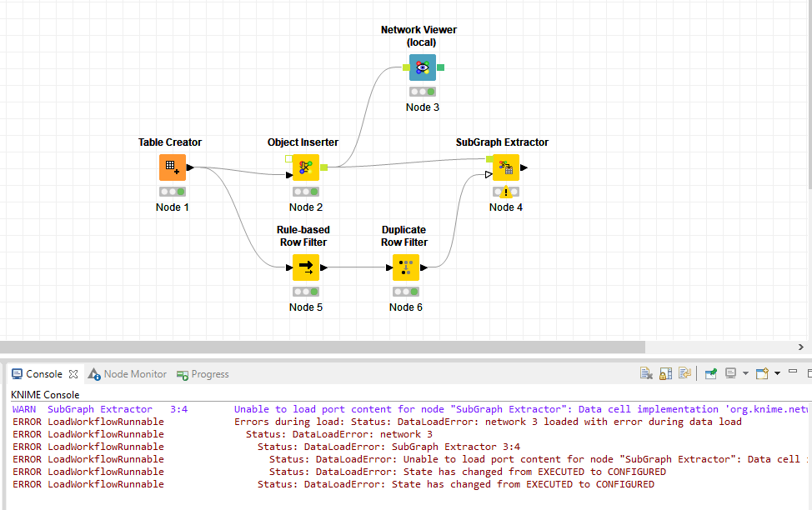This screenshot has width=812, height=510.
Task: Click the Rule-based Row Filter output port
Action: pyautogui.click(x=323, y=267)
